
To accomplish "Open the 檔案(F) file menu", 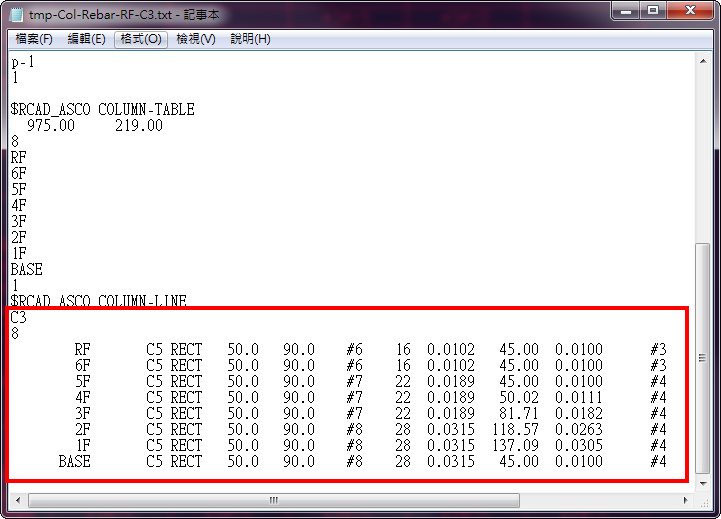I will [34, 39].
